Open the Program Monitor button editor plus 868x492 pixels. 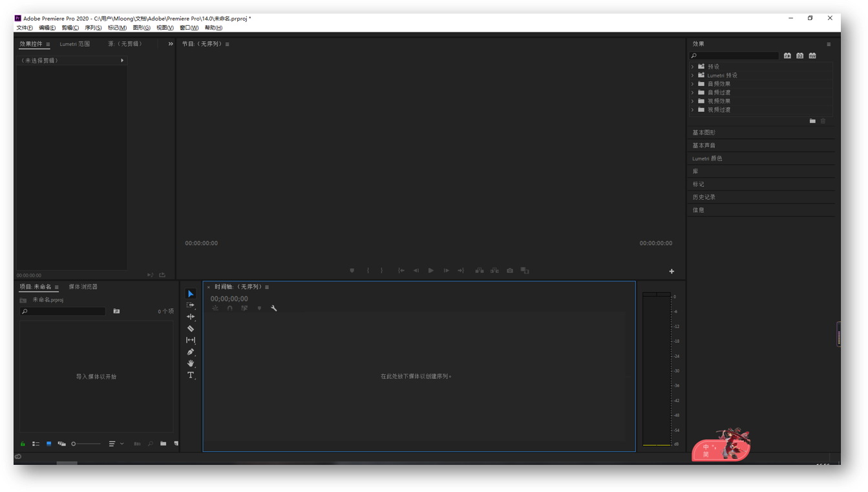pyautogui.click(x=672, y=272)
